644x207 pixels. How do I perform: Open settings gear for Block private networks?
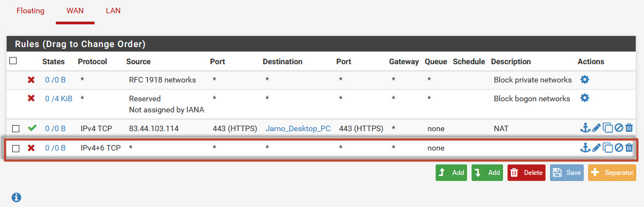point(584,80)
